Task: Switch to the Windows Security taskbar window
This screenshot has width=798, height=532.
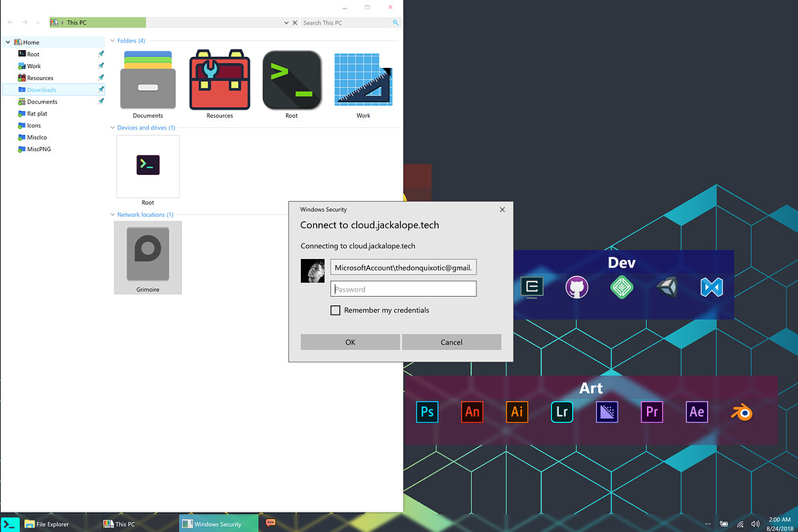Action: pos(218,524)
